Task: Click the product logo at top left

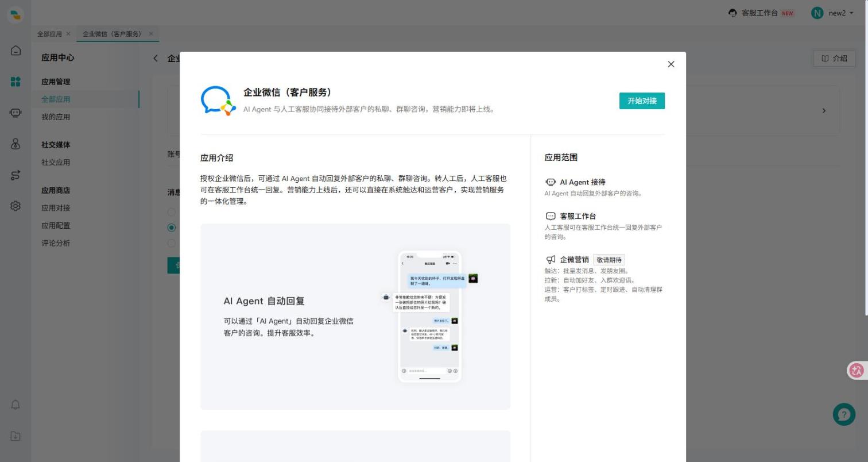Action: click(15, 14)
